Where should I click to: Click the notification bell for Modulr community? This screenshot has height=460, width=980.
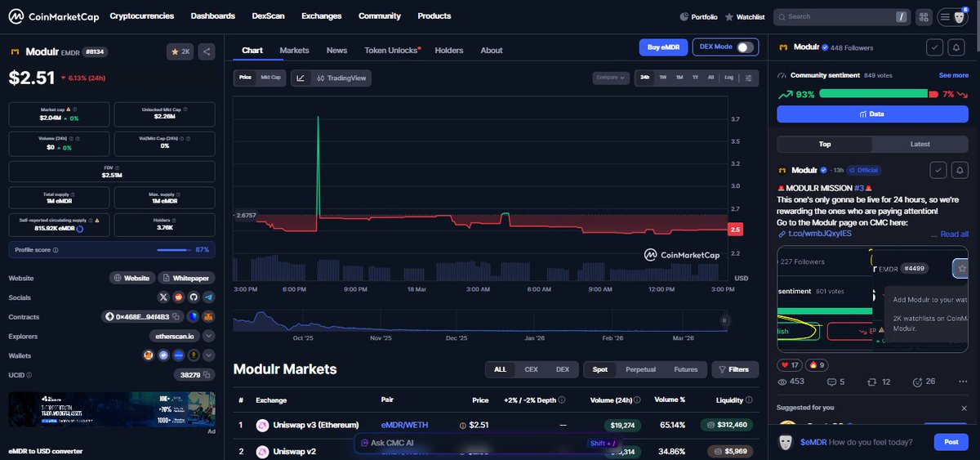tap(957, 48)
